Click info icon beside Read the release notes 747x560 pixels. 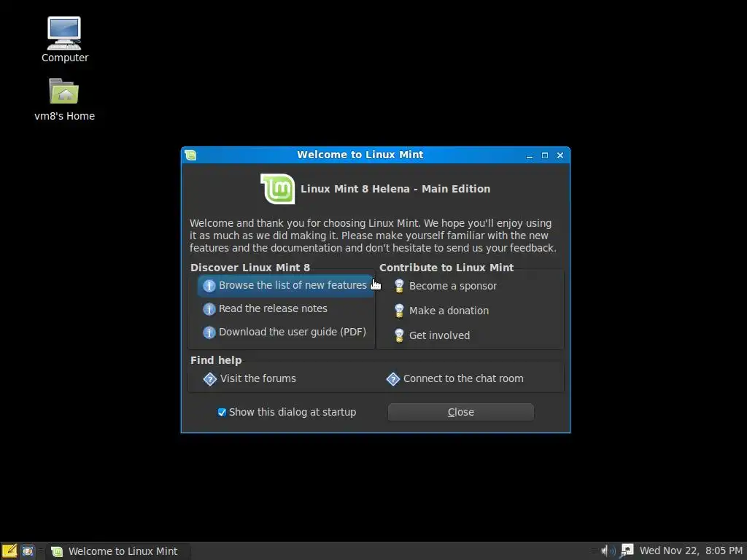pos(209,309)
